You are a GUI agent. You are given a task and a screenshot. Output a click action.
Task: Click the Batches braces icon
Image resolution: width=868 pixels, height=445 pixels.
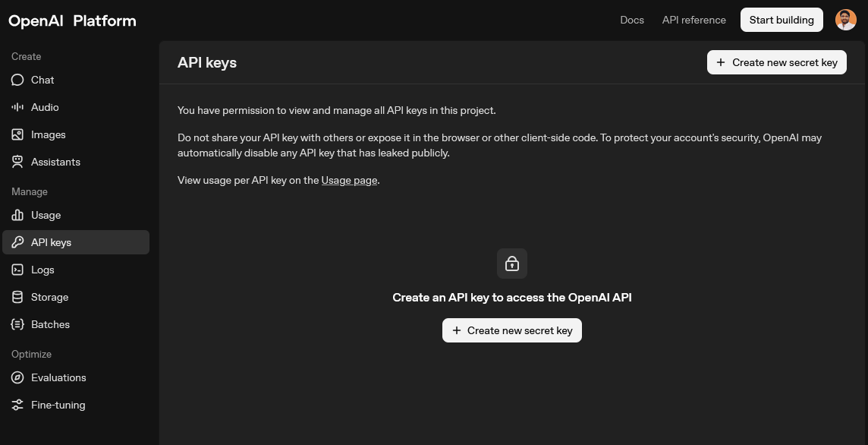(x=17, y=324)
